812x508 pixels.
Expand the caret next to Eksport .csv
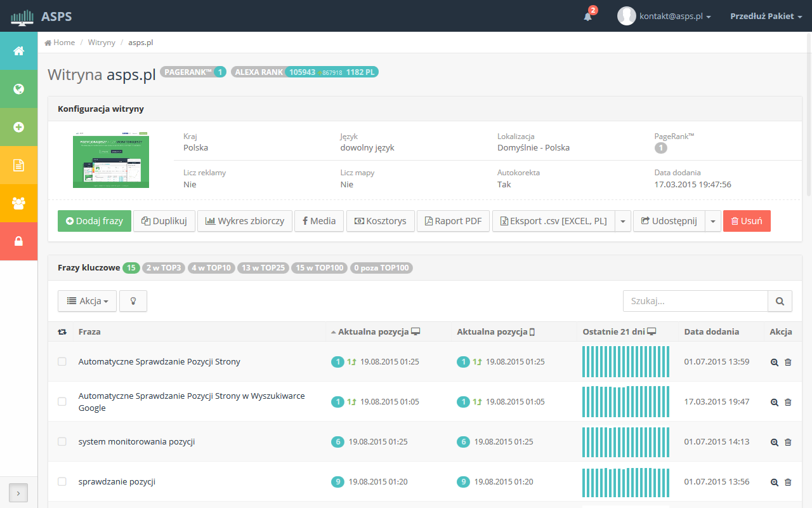coord(623,221)
